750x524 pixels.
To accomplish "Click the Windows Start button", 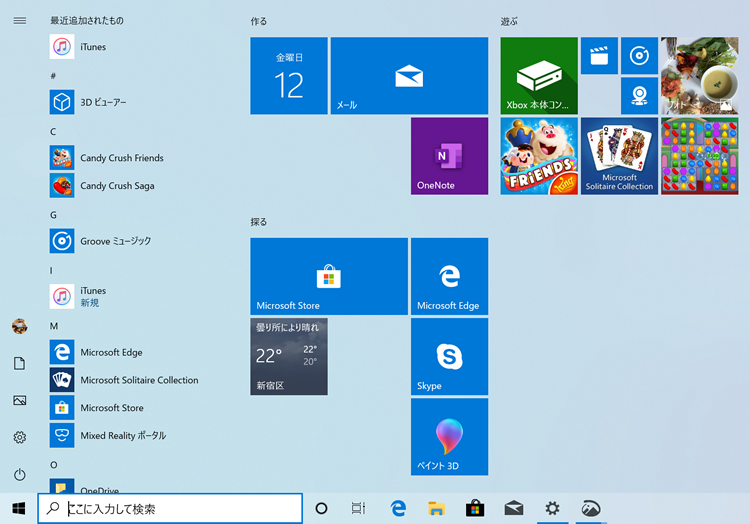I will tap(19, 509).
